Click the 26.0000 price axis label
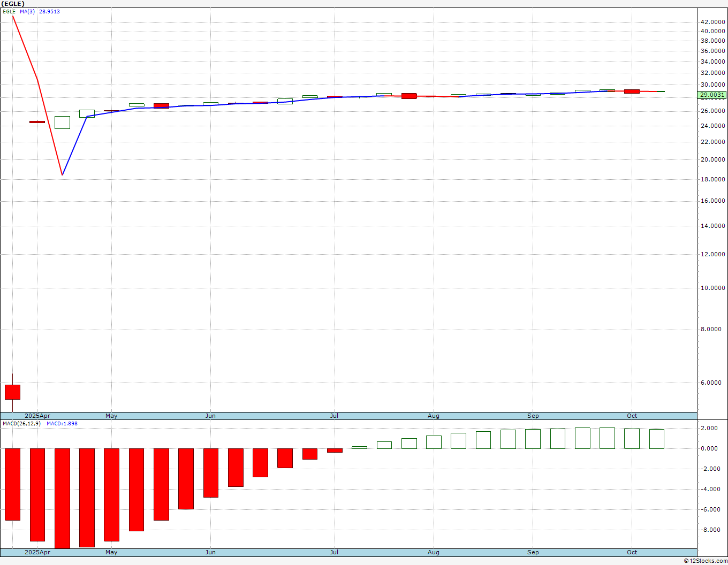The width and height of the screenshot is (728, 565). tap(712, 111)
